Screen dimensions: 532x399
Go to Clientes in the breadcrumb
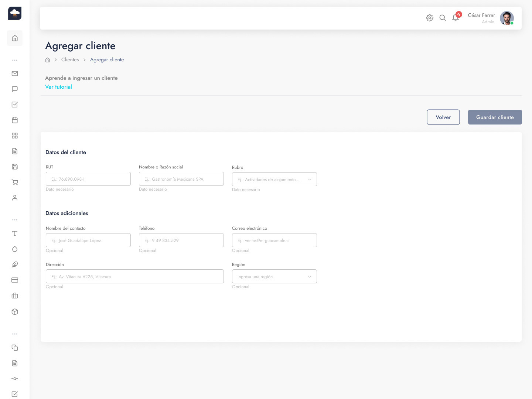pos(70,60)
